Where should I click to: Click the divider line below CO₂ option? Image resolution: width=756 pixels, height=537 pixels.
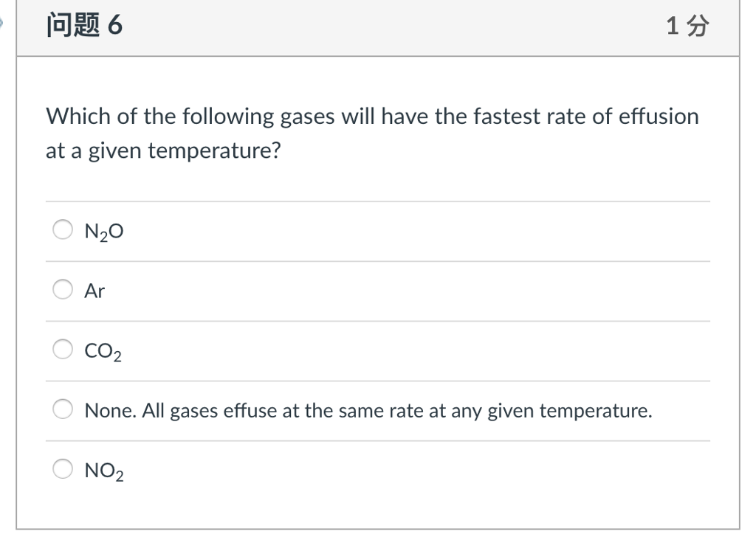coord(377,379)
